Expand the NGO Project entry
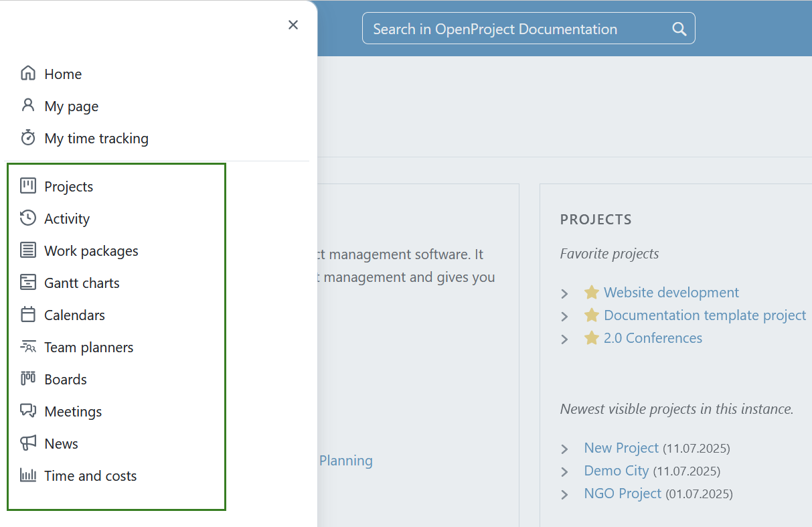Viewport: 812px width, 527px height. [x=564, y=494]
